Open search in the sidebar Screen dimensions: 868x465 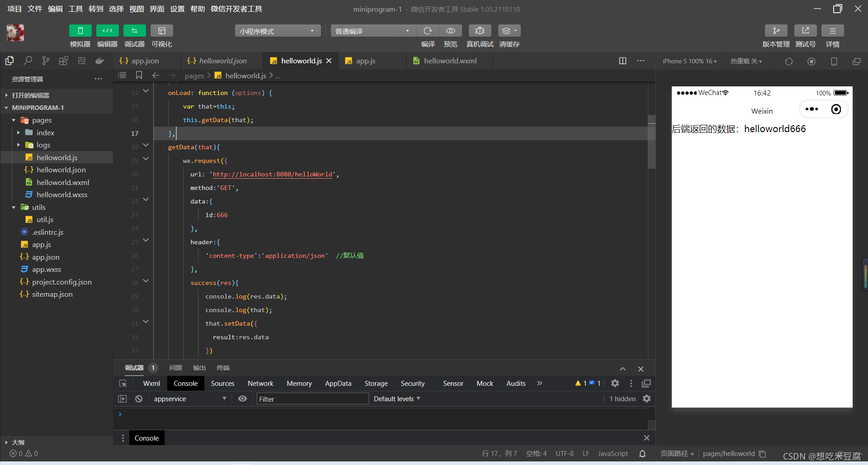coord(28,61)
